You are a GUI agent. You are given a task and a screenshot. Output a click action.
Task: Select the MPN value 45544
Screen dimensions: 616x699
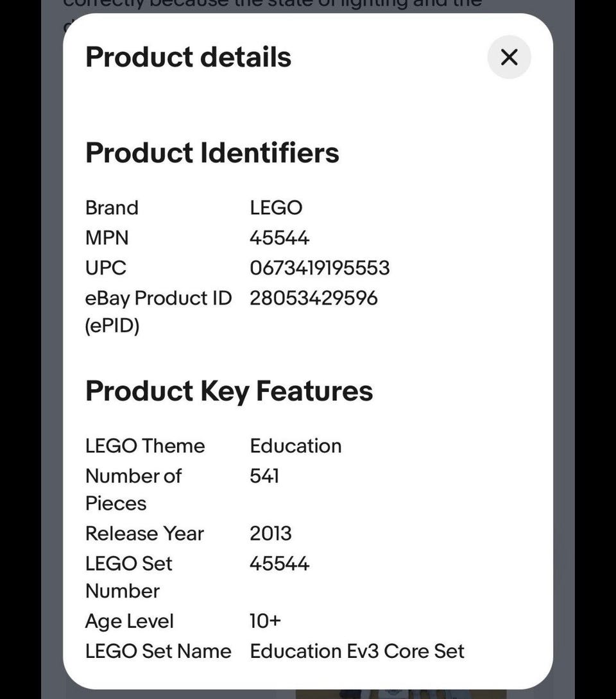coord(279,238)
